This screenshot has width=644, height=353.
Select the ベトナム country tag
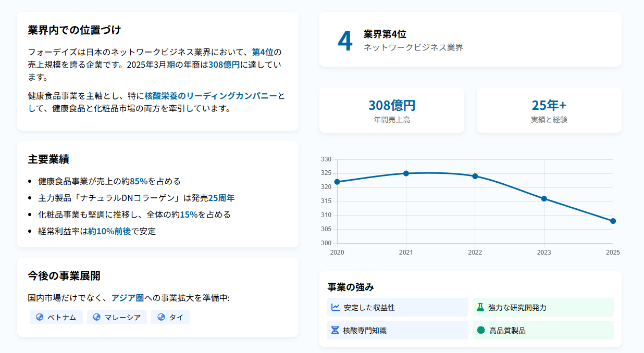tap(56, 317)
